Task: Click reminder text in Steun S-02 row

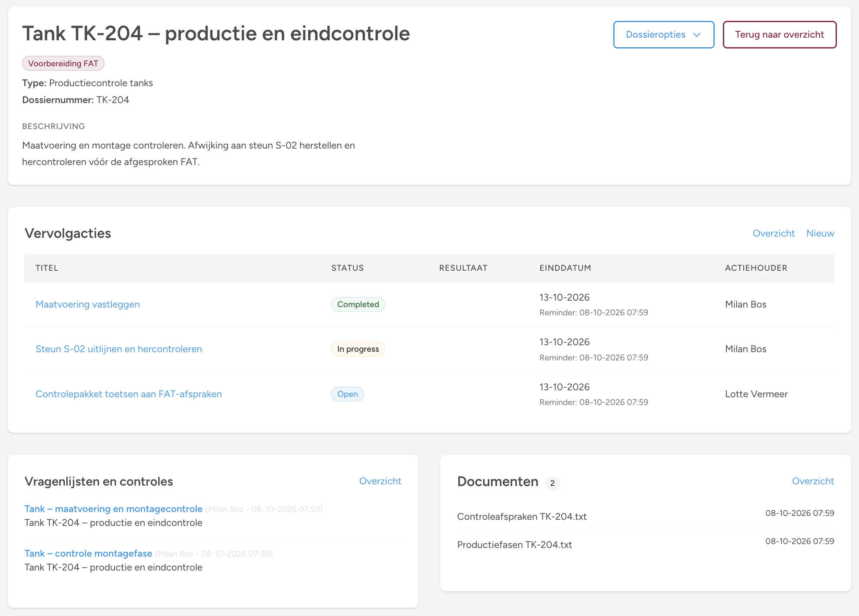Action: point(594,357)
